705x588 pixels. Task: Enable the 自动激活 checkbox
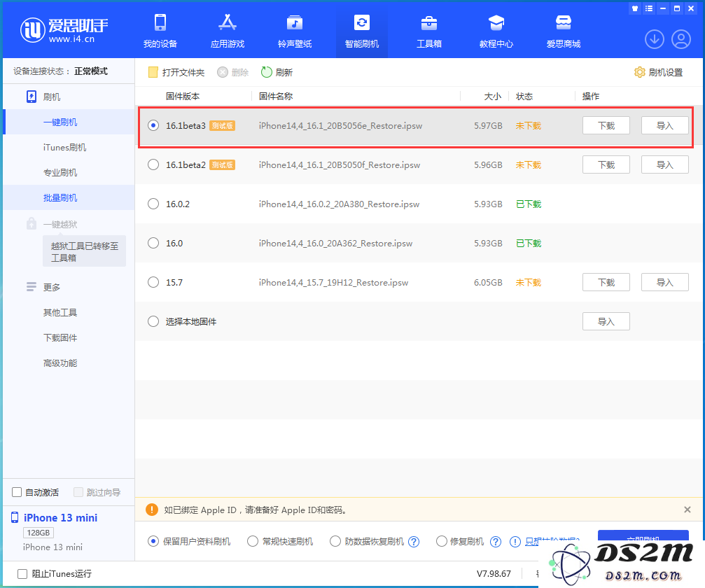point(17,492)
